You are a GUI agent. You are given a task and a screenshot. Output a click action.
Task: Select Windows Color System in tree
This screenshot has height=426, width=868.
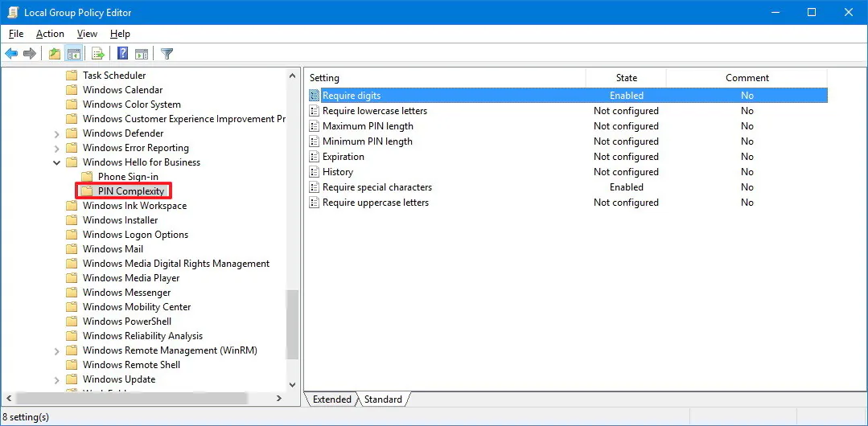pos(132,104)
